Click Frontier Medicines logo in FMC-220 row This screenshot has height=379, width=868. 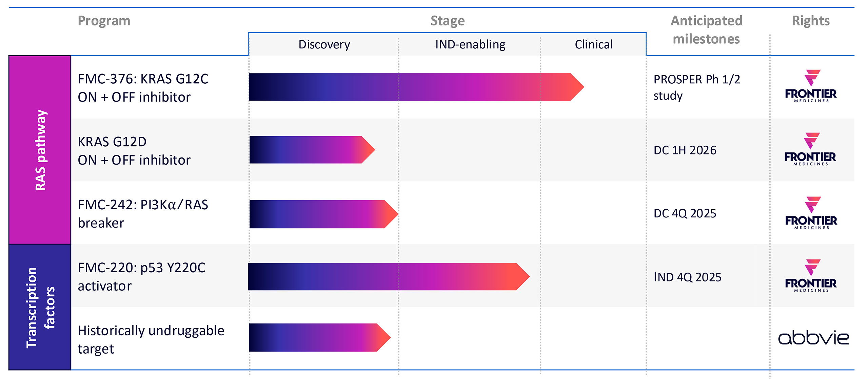pos(811,276)
